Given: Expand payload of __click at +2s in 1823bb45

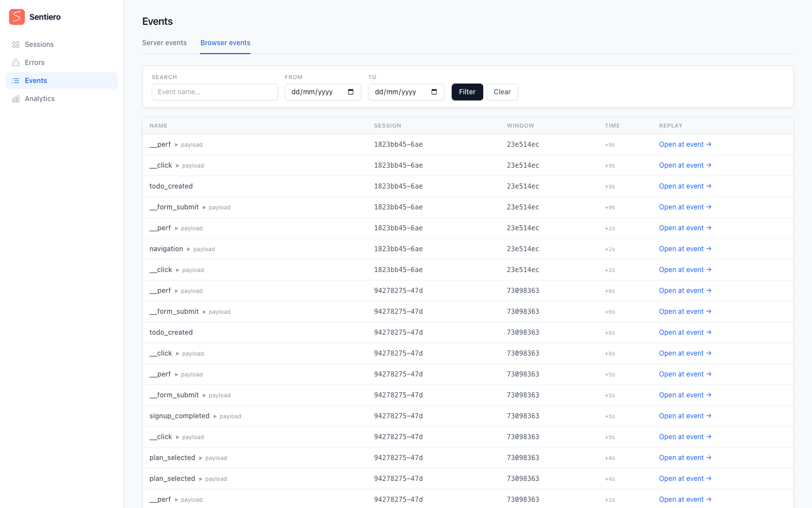Looking at the screenshot, I should [189, 270].
